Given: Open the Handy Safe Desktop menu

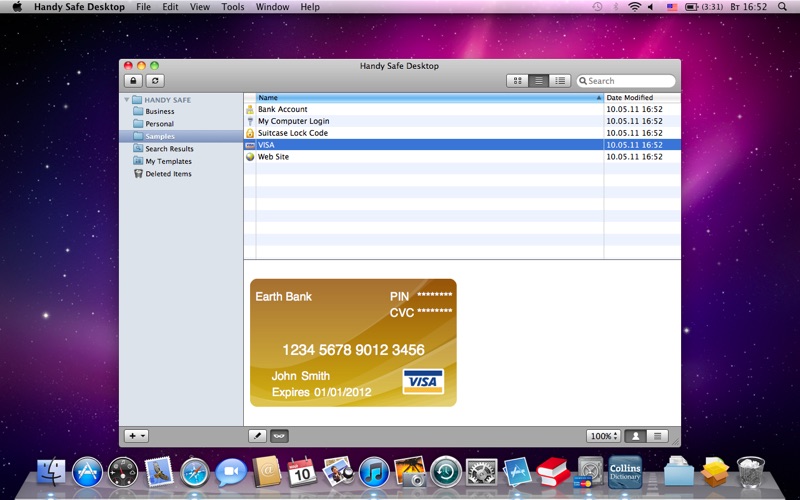Looking at the screenshot, I should pyautogui.click(x=79, y=7).
